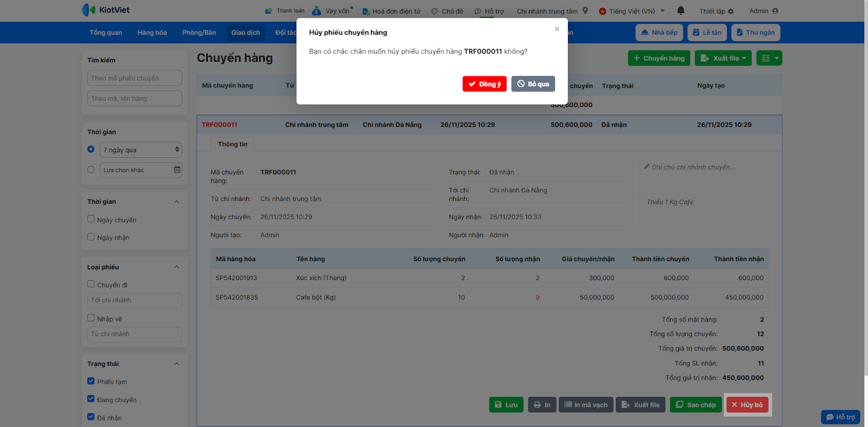Image resolution: width=868 pixels, height=427 pixels.
Task: Open Lễ tân reception screen
Action: click(x=707, y=33)
